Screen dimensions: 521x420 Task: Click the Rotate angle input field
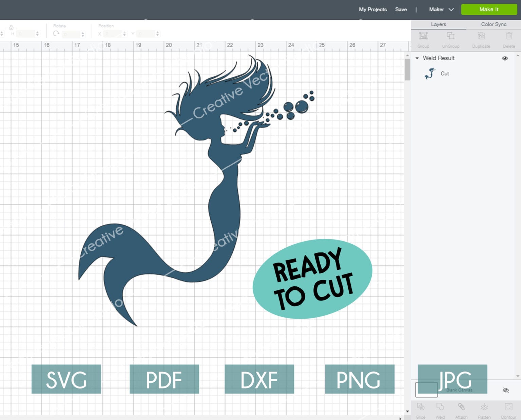71,34
